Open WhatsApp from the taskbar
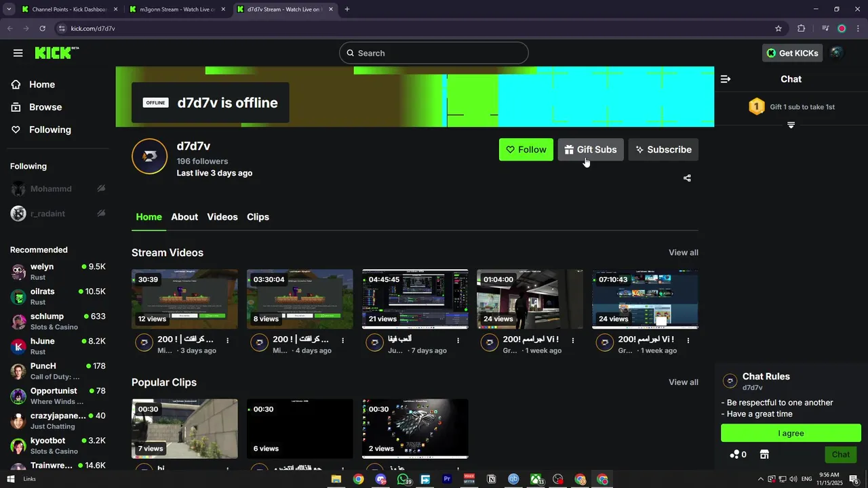 [403, 479]
